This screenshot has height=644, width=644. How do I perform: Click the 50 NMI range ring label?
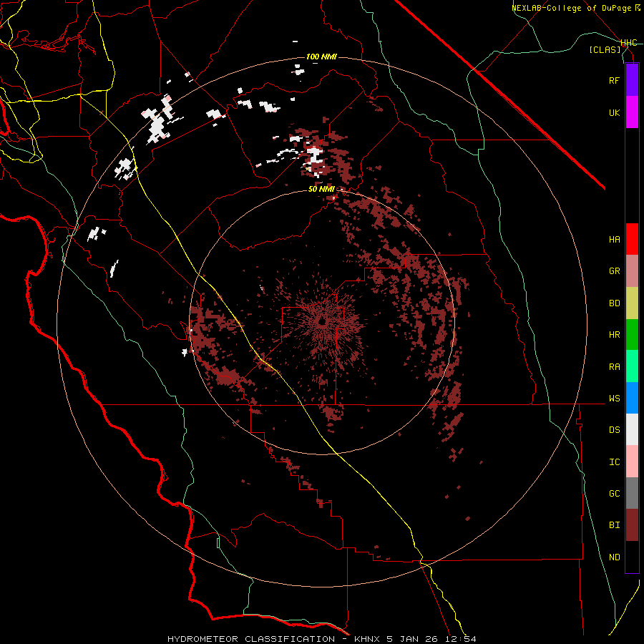[x=321, y=189]
